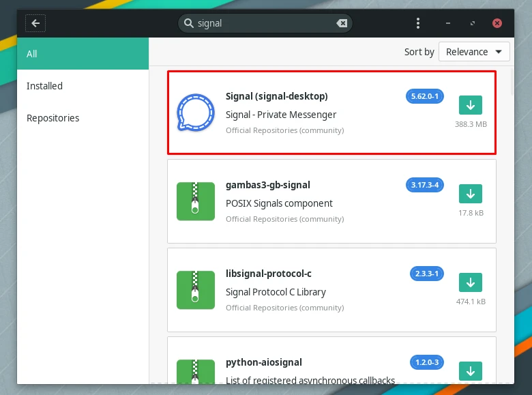Install gambas3-gb-signal with download arrow

(x=470, y=194)
